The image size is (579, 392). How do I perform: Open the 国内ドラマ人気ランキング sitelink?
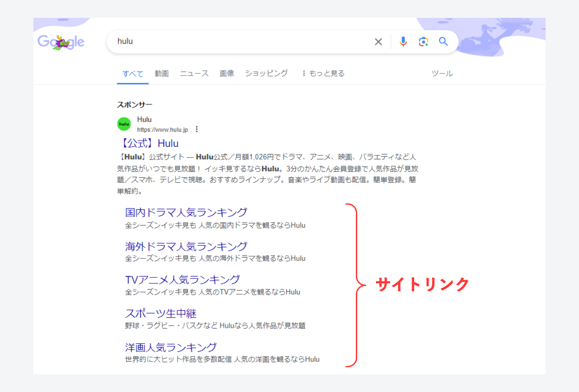tap(186, 212)
